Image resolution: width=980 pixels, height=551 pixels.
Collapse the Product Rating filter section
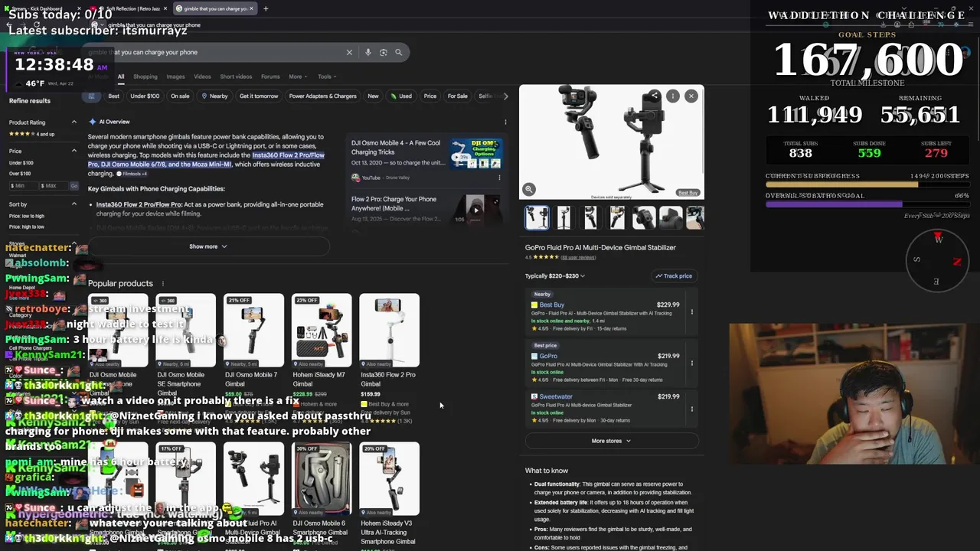(x=74, y=122)
